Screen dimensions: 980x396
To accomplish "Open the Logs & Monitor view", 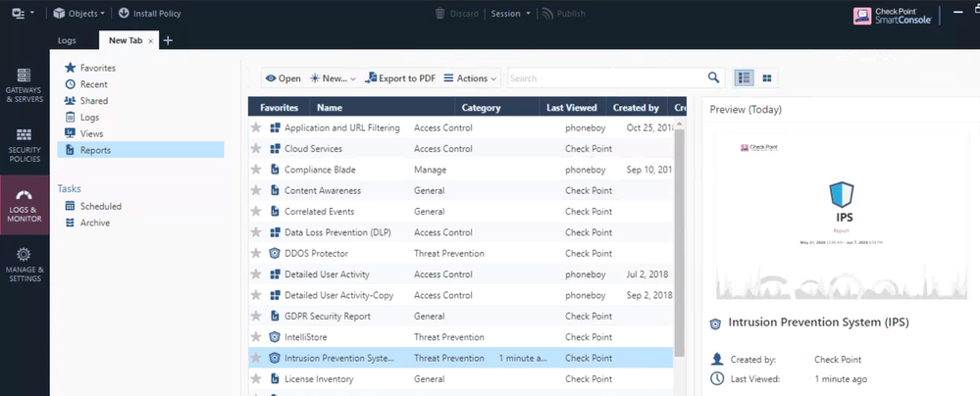I will pyautogui.click(x=25, y=206).
